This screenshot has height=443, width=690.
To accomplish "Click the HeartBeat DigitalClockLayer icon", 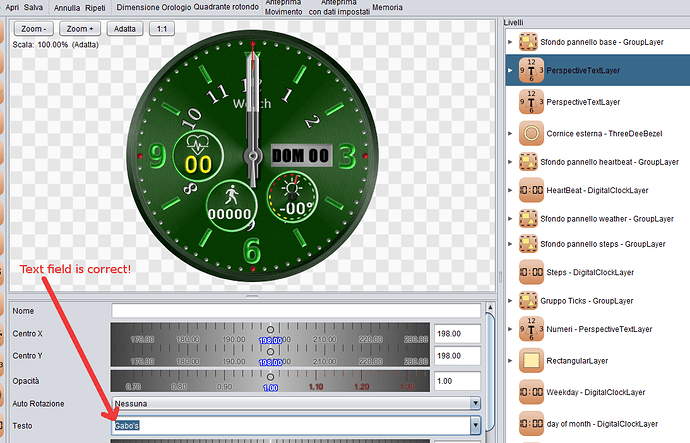I will coord(531,190).
